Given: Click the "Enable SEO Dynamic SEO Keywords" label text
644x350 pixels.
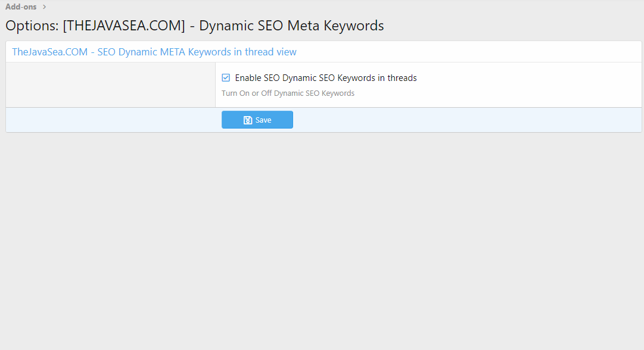Looking at the screenshot, I should pos(306,78).
